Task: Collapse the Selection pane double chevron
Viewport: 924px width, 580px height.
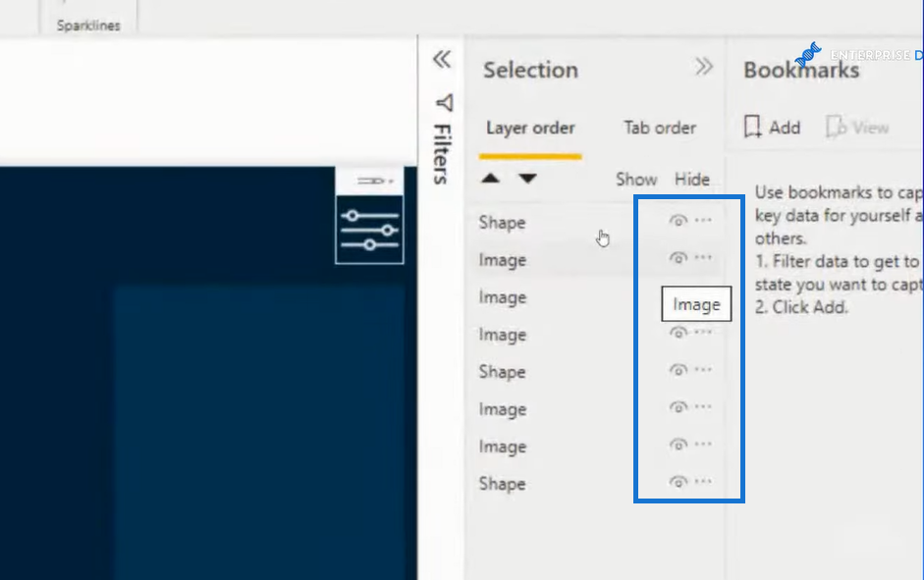Action: 704,67
